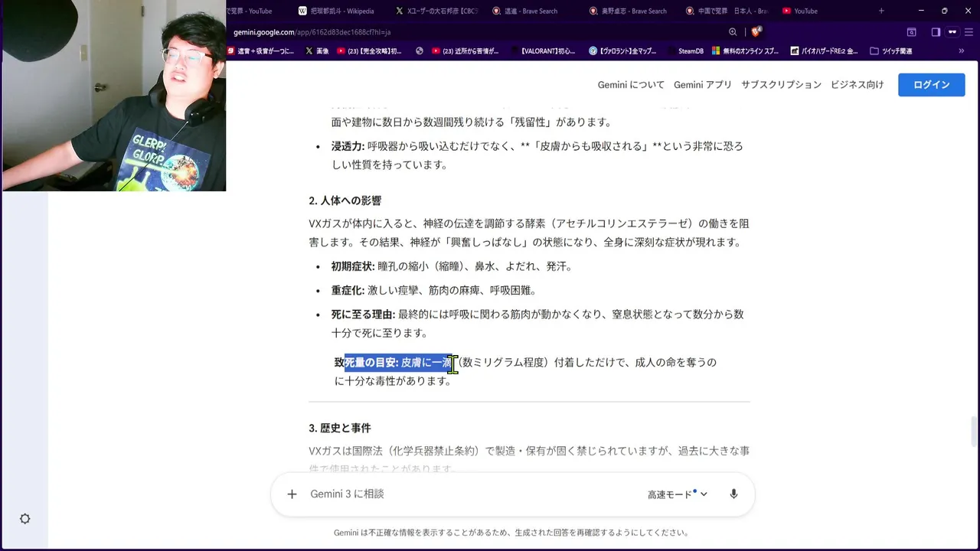Open the ビジネス向け link

(857, 85)
